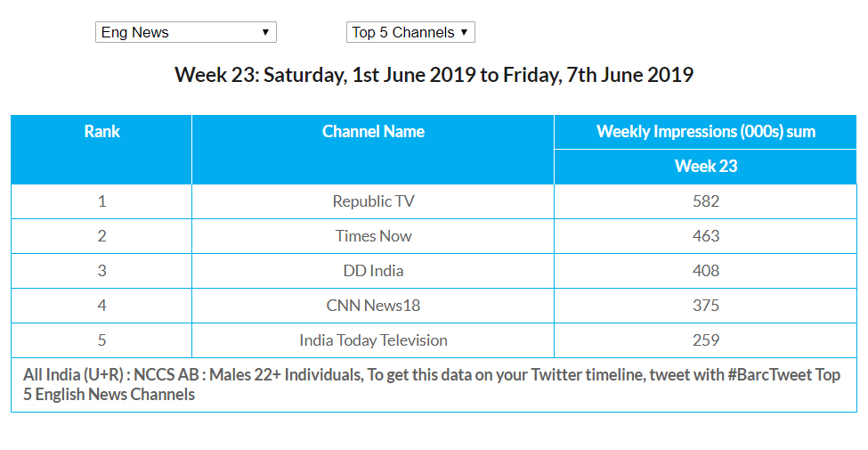
Task: Click the Week 23 date range heading
Action: click(x=434, y=75)
